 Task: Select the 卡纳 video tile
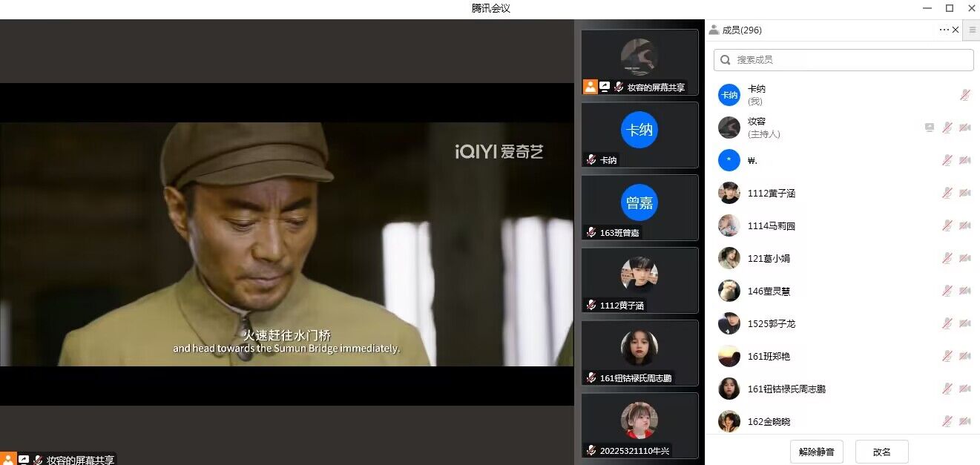[x=639, y=135]
